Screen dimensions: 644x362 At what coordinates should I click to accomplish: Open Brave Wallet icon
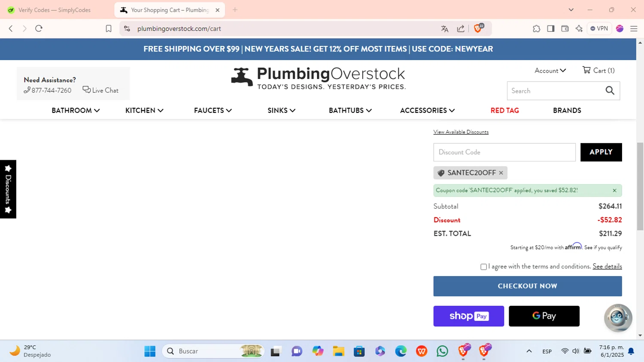(x=565, y=29)
